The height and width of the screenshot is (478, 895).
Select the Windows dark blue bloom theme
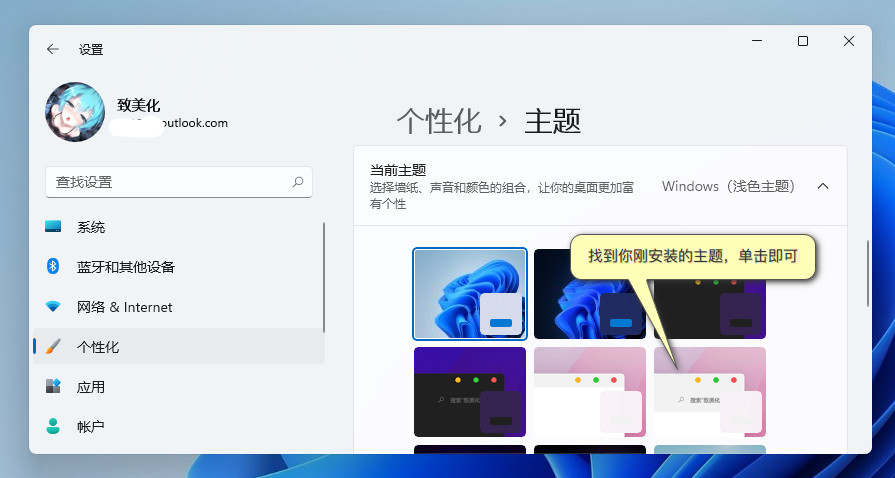(x=588, y=293)
